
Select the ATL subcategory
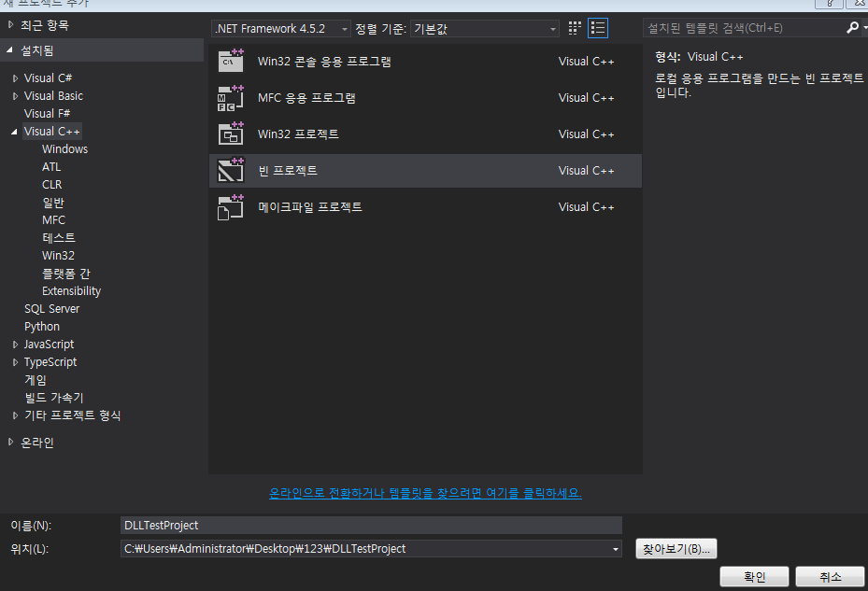[51, 166]
